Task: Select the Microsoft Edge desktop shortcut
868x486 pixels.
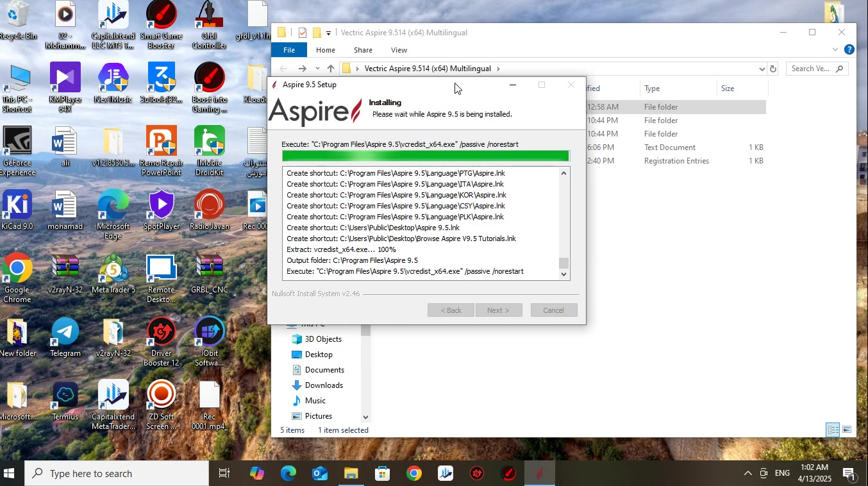Action: point(113,215)
